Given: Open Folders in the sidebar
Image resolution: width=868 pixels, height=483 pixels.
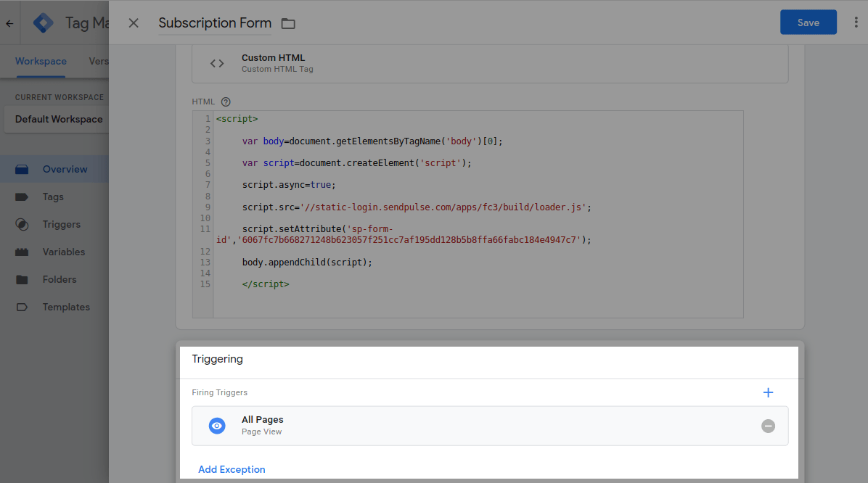Looking at the screenshot, I should 59,279.
